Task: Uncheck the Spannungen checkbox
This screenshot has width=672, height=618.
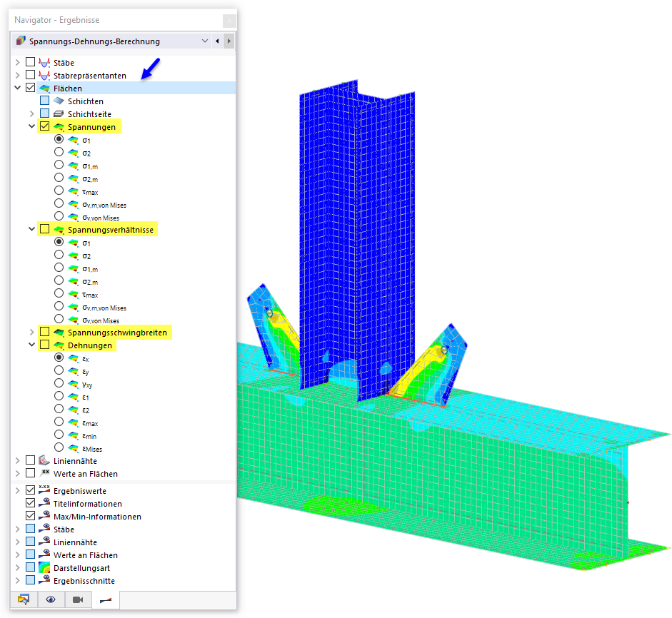Action: pyautogui.click(x=44, y=126)
